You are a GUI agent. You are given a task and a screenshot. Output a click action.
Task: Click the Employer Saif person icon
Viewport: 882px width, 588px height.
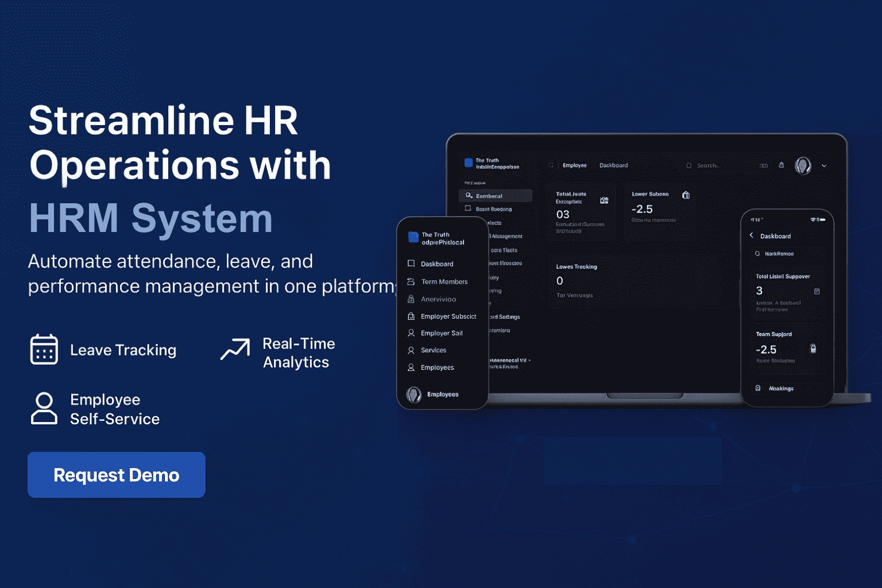411,333
